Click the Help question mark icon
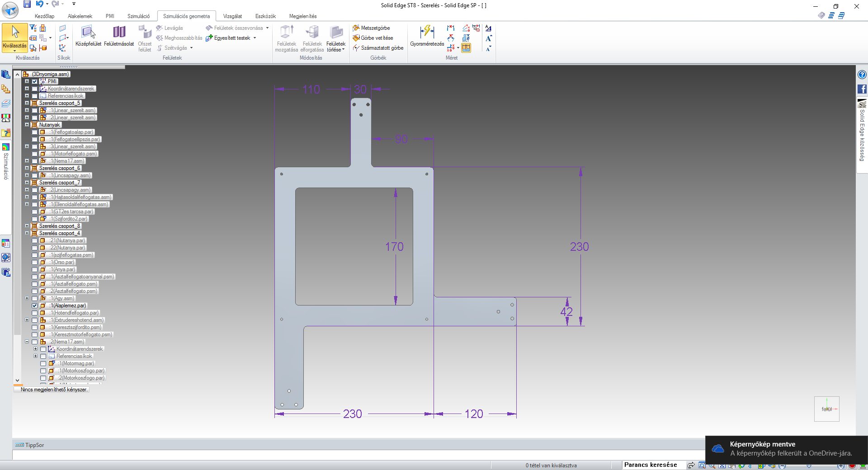 click(x=862, y=75)
